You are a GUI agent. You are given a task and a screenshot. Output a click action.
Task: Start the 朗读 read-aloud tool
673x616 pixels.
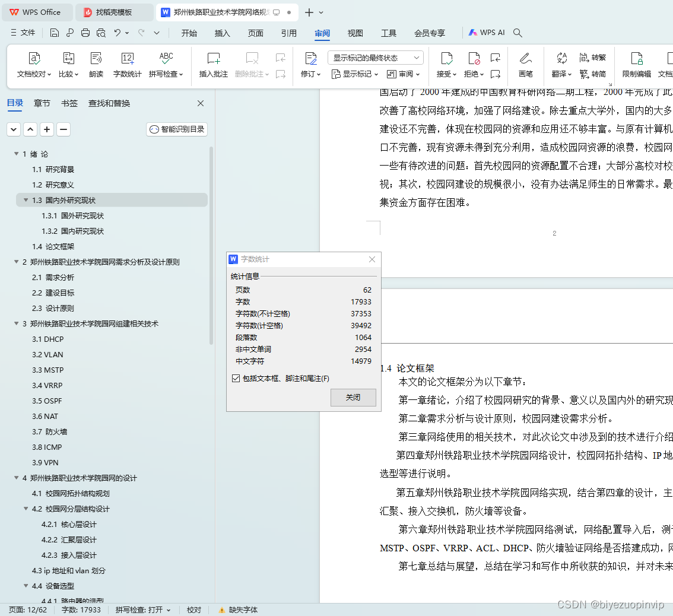(x=96, y=65)
